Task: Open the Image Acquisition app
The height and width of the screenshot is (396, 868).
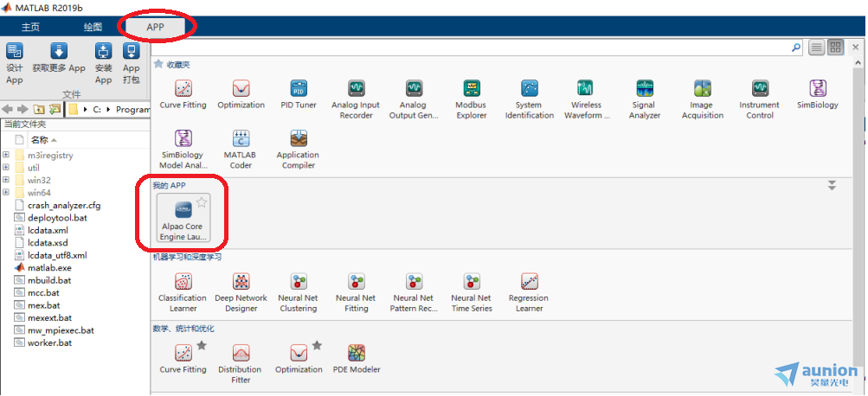Action: pos(703,99)
